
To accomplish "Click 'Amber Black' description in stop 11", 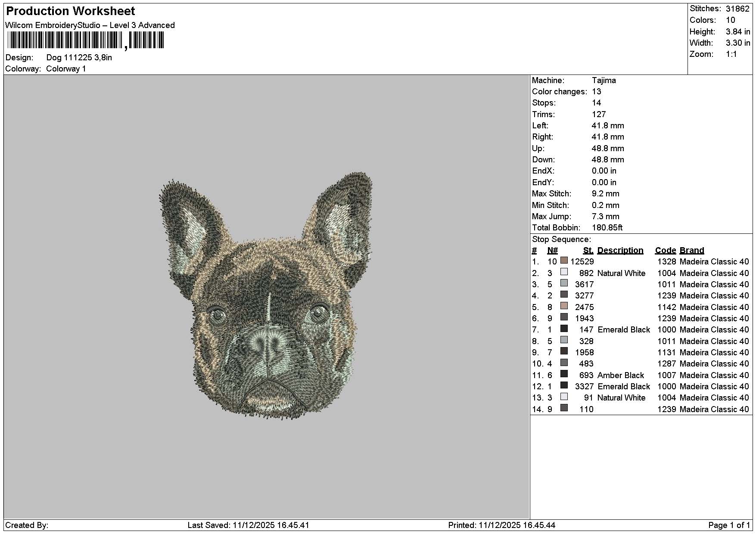I will point(621,376).
